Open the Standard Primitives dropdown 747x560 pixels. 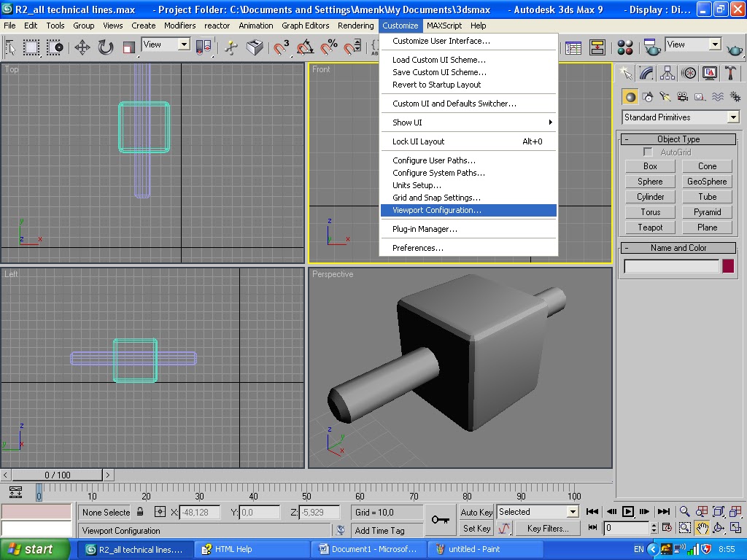[x=681, y=117]
